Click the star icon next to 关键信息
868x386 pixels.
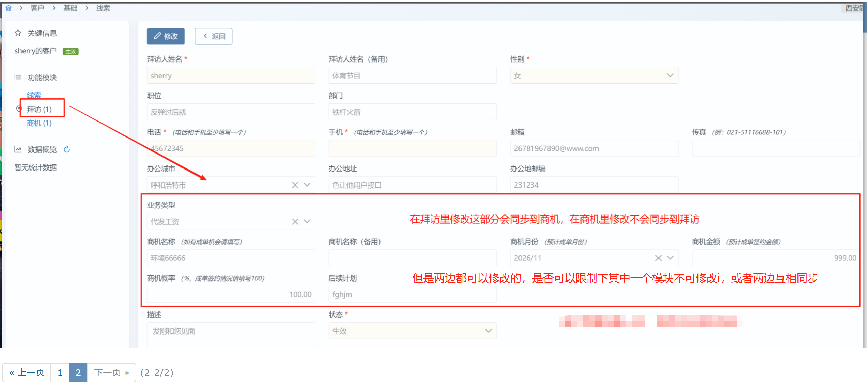coord(18,33)
